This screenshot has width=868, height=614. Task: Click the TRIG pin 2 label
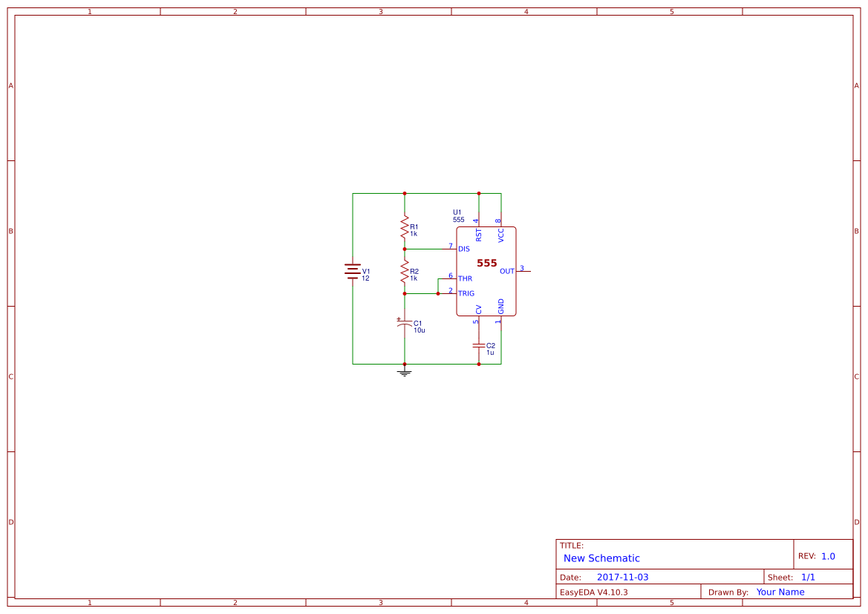tap(466, 293)
